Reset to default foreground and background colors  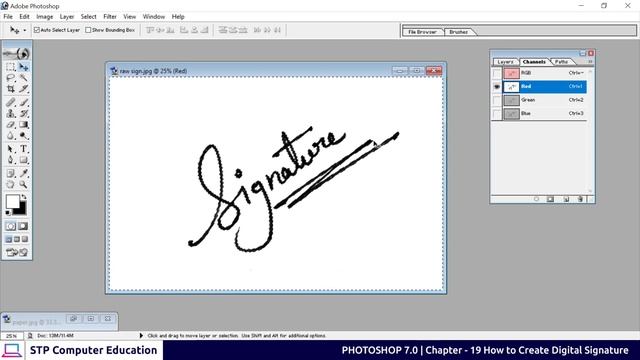pyautogui.click(x=8, y=212)
